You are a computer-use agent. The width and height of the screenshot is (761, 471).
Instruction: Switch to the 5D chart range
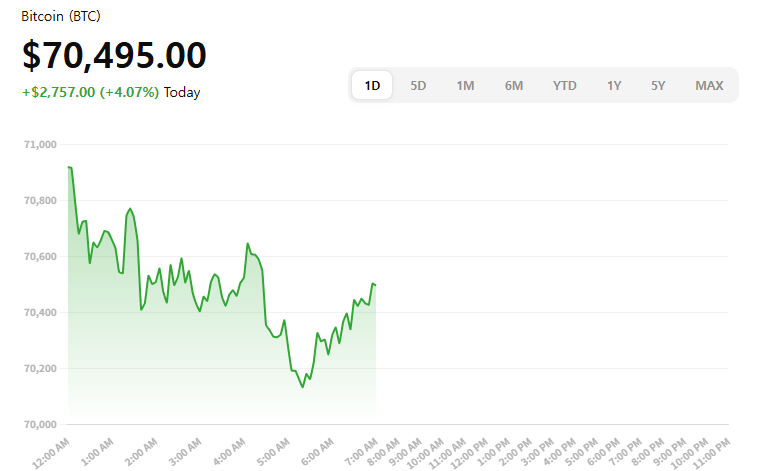coord(418,85)
